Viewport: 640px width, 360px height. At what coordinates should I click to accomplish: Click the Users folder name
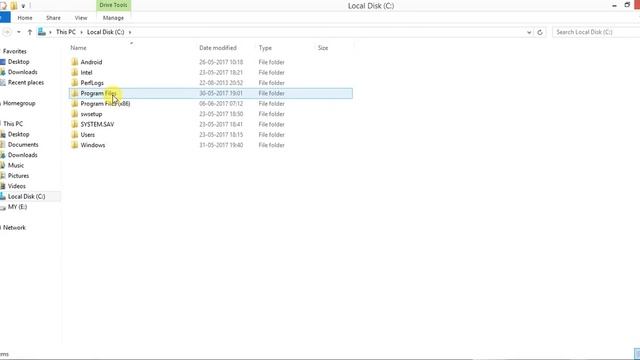coord(87,135)
